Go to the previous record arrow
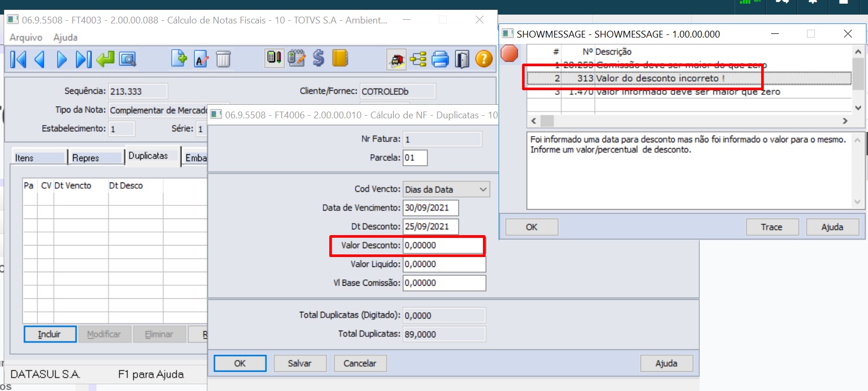This screenshot has width=868, height=391. point(40,59)
